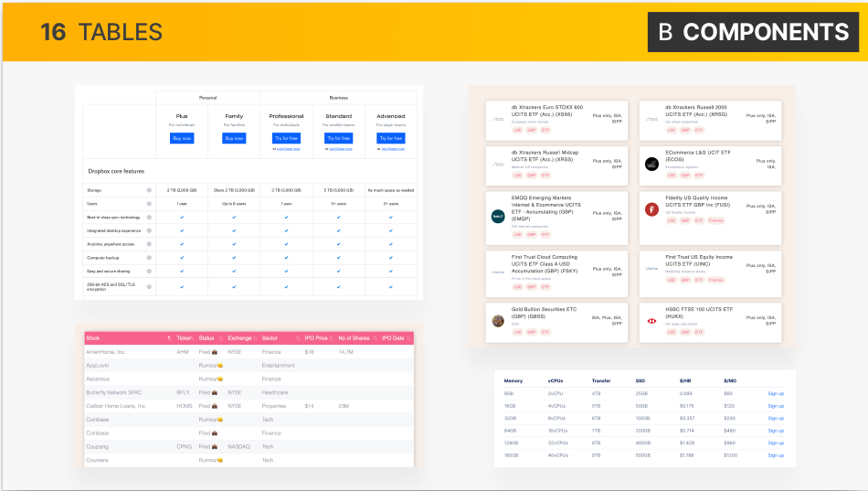Viewport: 868px width, 491px height.
Task: Click Sign up for the 128GB plan
Action: pos(776,443)
